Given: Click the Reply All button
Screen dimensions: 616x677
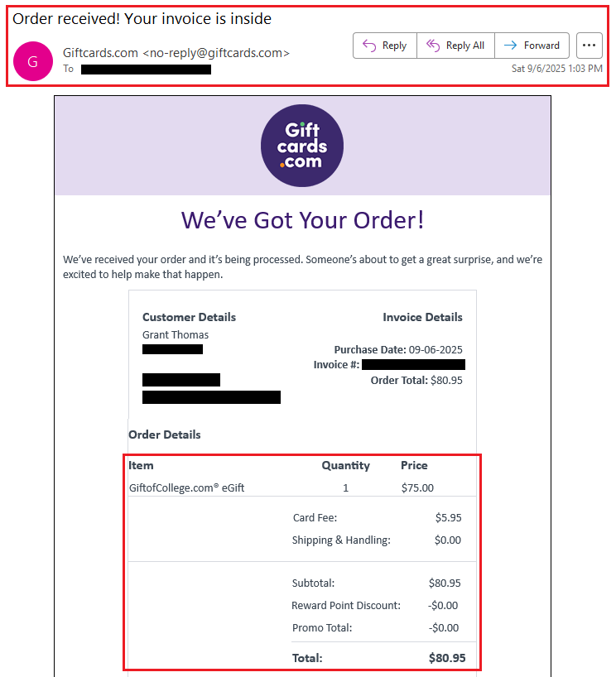Looking at the screenshot, I should point(455,46).
